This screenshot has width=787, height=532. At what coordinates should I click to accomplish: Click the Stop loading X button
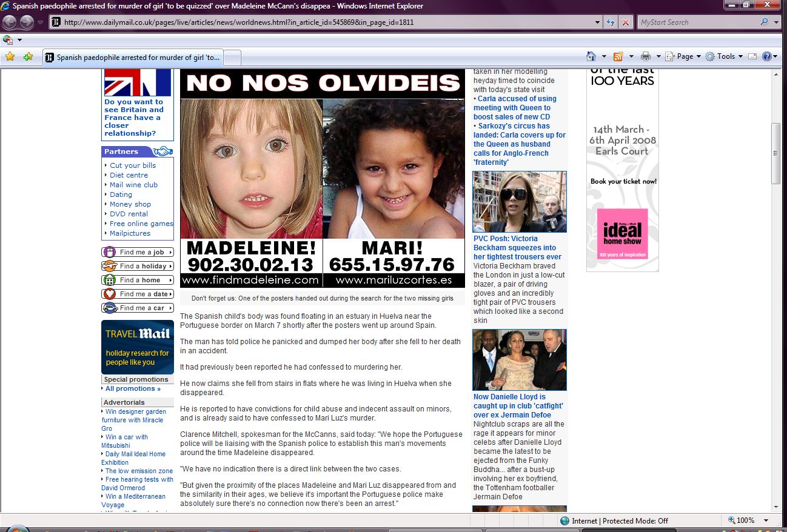pos(626,22)
